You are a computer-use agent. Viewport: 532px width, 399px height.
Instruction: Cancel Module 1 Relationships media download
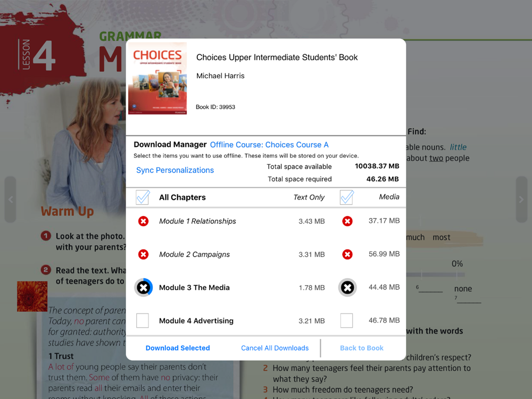pos(347,221)
